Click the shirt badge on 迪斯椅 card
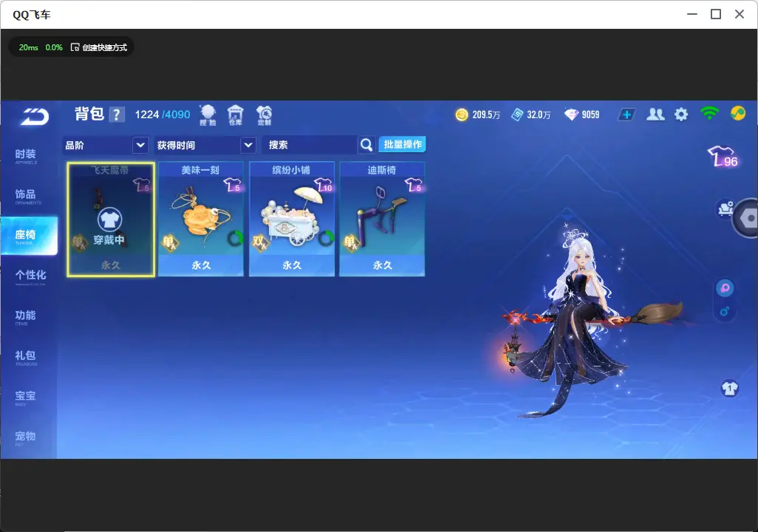The height and width of the screenshot is (532, 758). point(414,185)
